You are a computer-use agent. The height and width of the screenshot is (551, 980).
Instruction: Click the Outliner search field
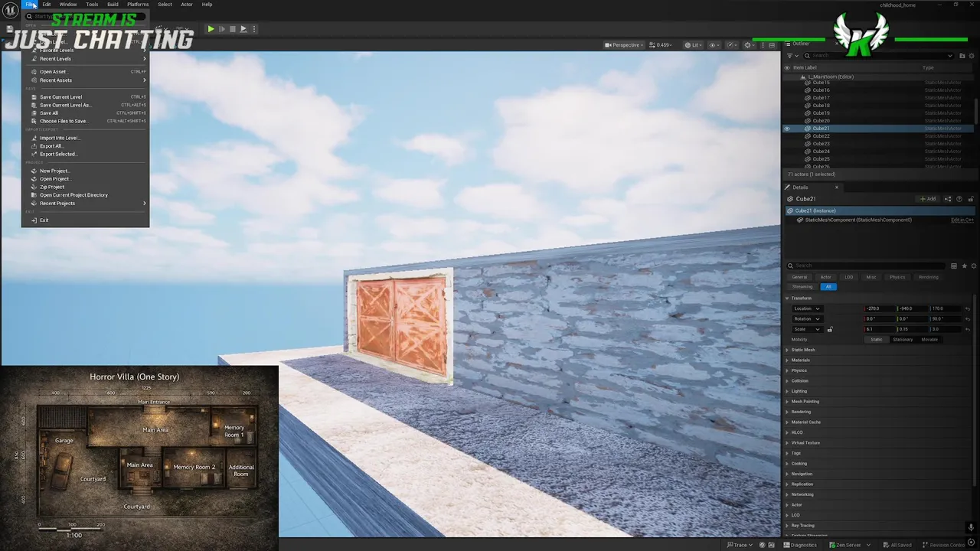879,56
